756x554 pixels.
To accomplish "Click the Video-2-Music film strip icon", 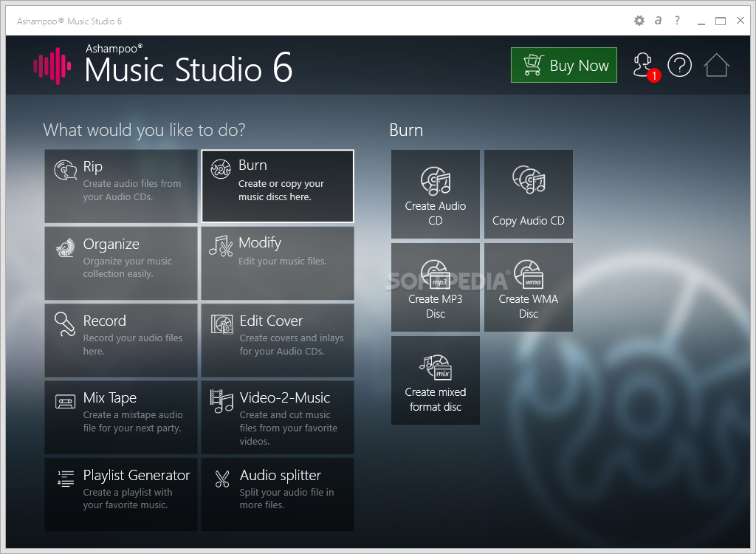I will click(x=221, y=402).
